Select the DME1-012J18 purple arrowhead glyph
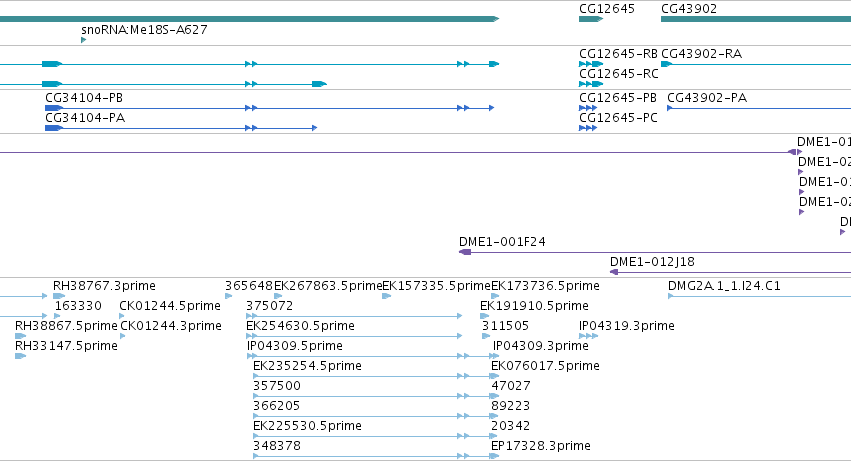Image resolution: width=851 pixels, height=461 pixels. point(614,272)
